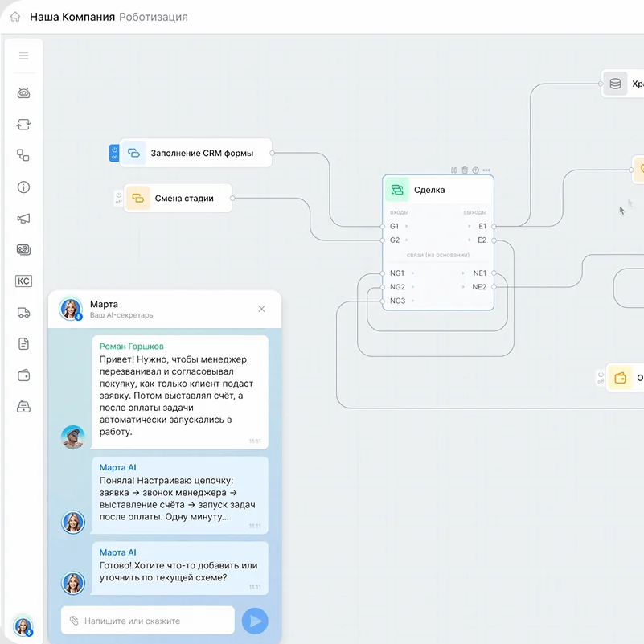
Task: Click the delivery truck sidebar icon
Action: coord(23,313)
